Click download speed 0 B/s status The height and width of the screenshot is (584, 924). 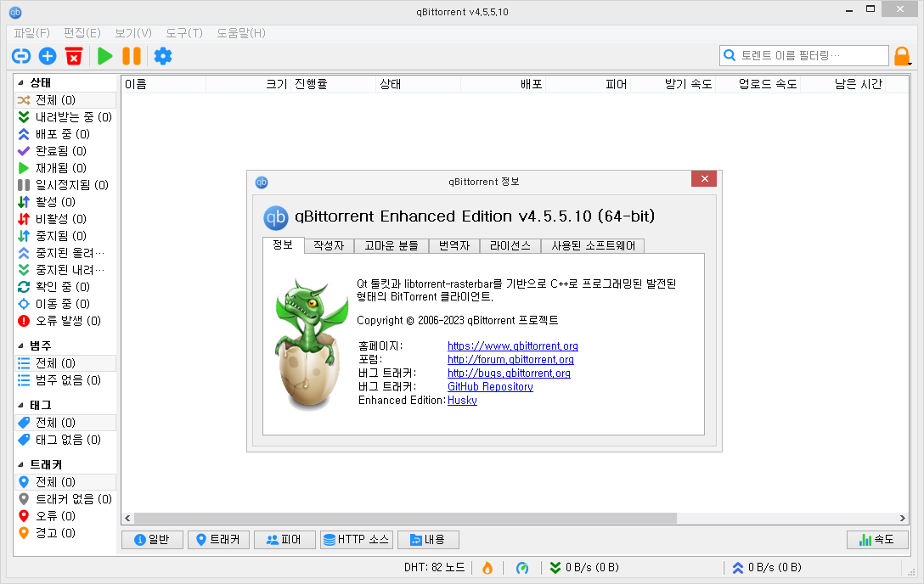pyautogui.click(x=584, y=568)
